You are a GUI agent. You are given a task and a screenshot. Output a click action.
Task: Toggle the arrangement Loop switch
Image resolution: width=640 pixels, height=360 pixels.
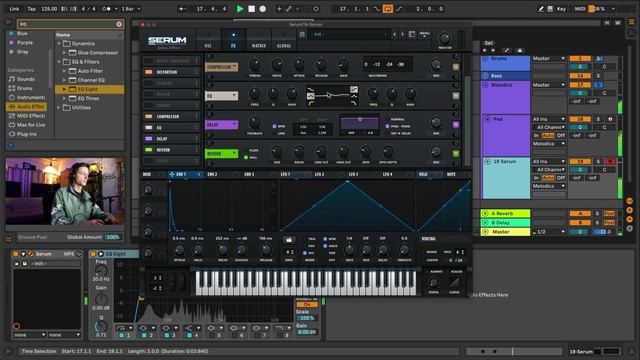pyautogui.click(x=387, y=9)
